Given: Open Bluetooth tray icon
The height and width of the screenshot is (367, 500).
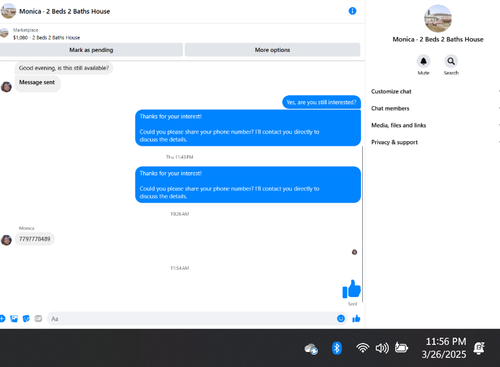Looking at the screenshot, I should pos(337,348).
